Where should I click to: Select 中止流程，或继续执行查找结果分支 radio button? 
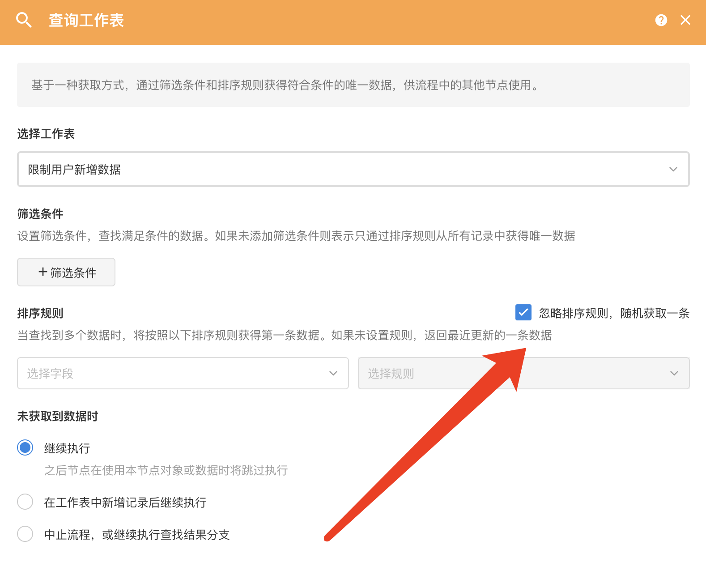25,534
